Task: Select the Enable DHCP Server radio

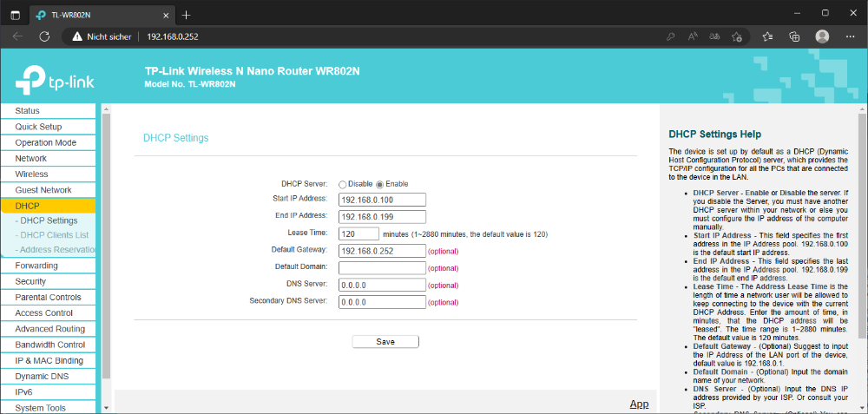Action: pyautogui.click(x=380, y=184)
